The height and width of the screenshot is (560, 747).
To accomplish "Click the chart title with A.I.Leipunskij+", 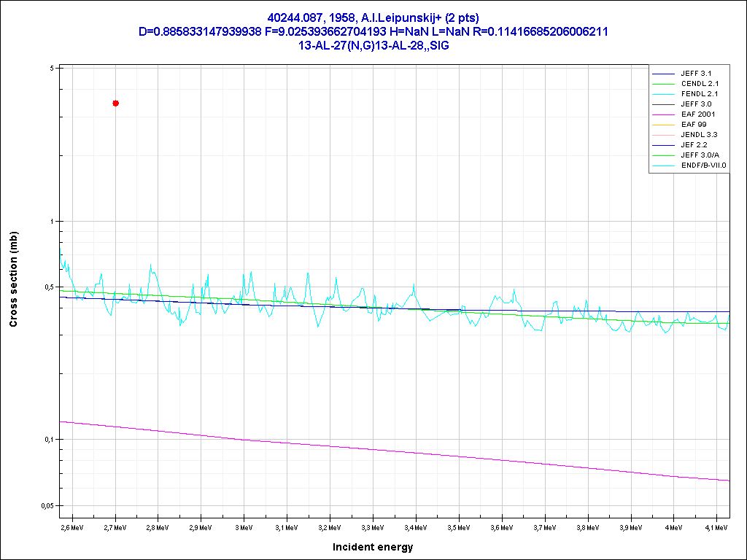I will pos(373,18).
